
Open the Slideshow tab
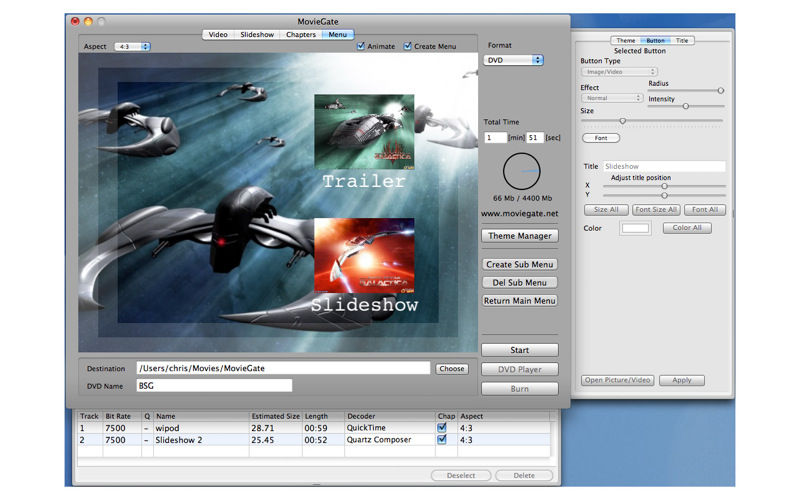[257, 35]
